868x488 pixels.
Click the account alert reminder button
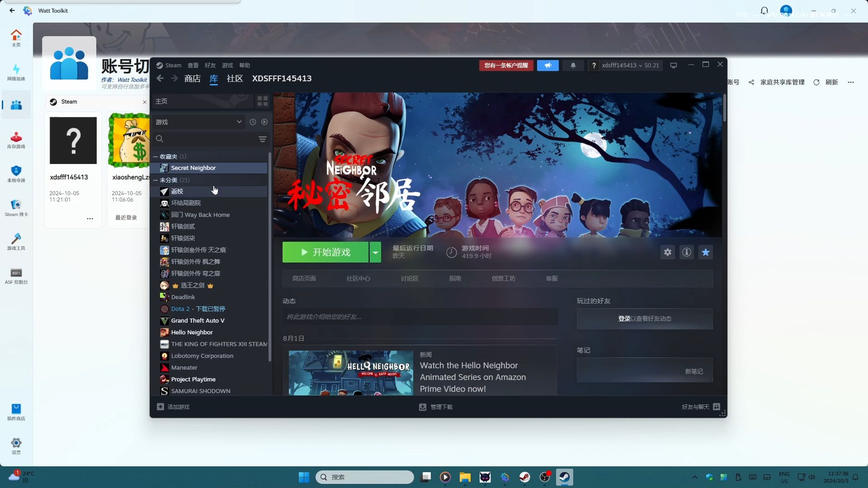(506, 66)
